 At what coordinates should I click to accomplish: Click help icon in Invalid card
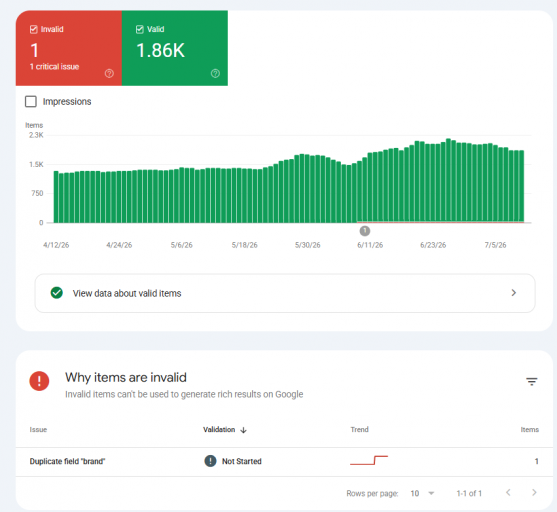(x=109, y=74)
